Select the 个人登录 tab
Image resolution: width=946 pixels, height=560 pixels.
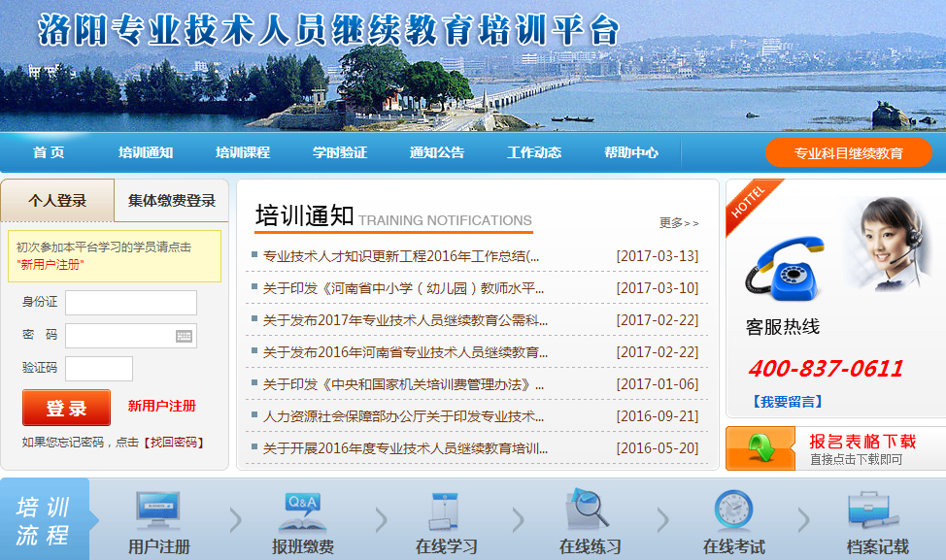[x=57, y=201]
